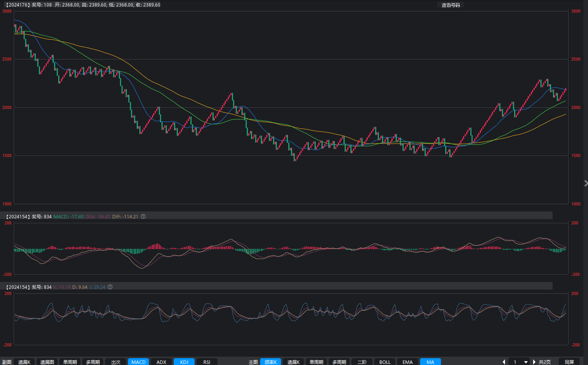Click the 共2页 page count text
The height and width of the screenshot is (365, 588).
[545, 362]
